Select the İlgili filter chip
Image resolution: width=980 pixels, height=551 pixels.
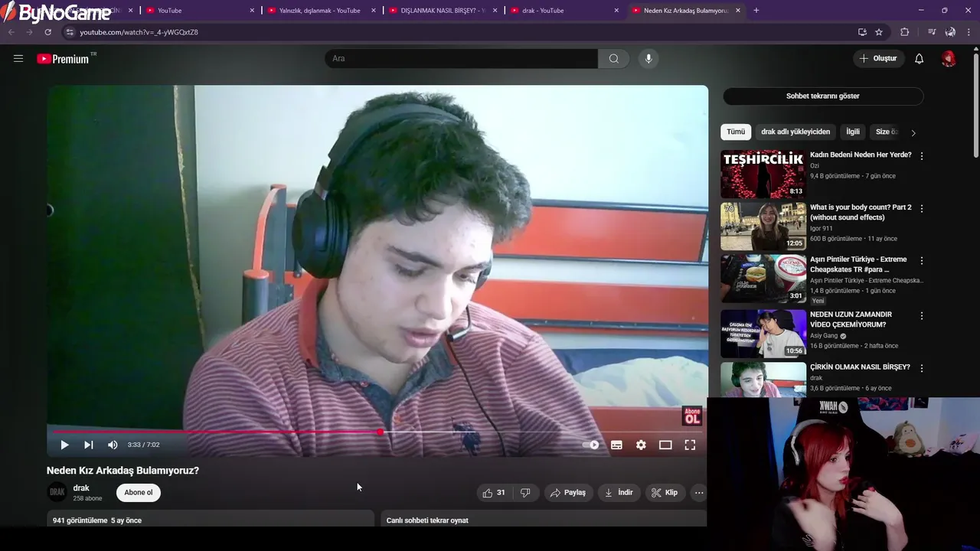853,132
